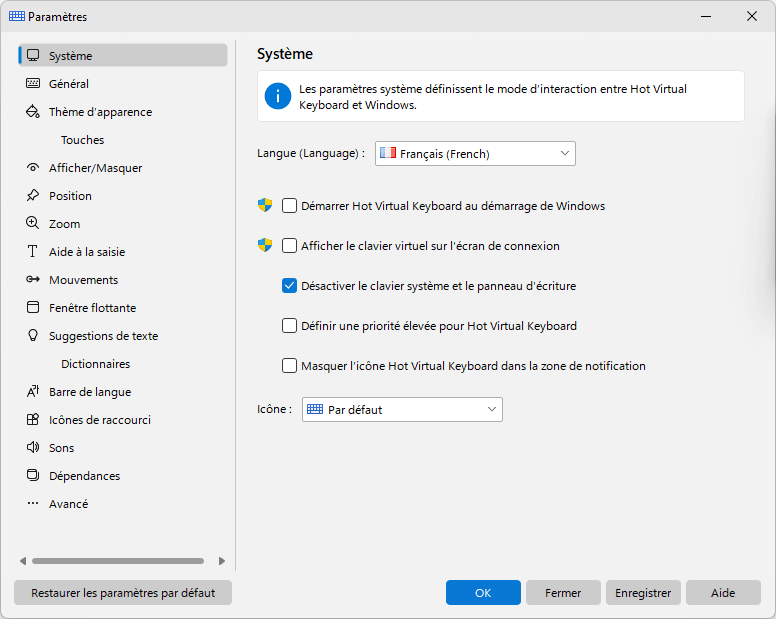
Task: Click the 'Langue (Language) :' label
Action: (311, 153)
